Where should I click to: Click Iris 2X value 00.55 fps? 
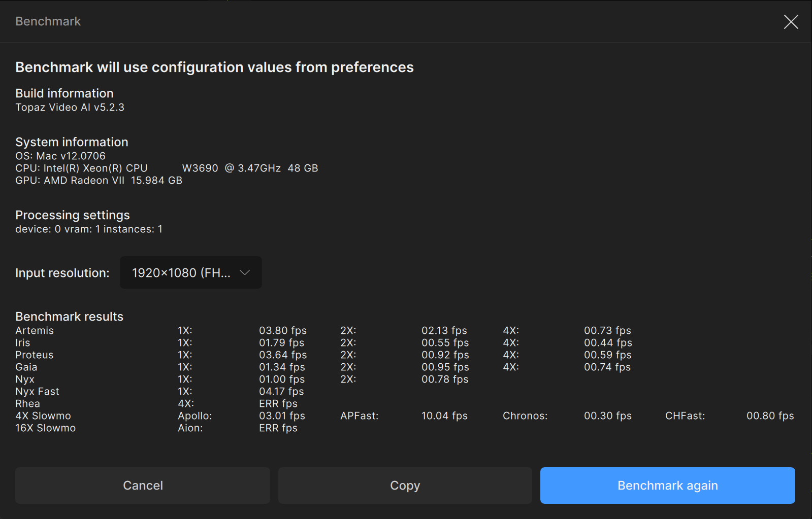point(445,343)
